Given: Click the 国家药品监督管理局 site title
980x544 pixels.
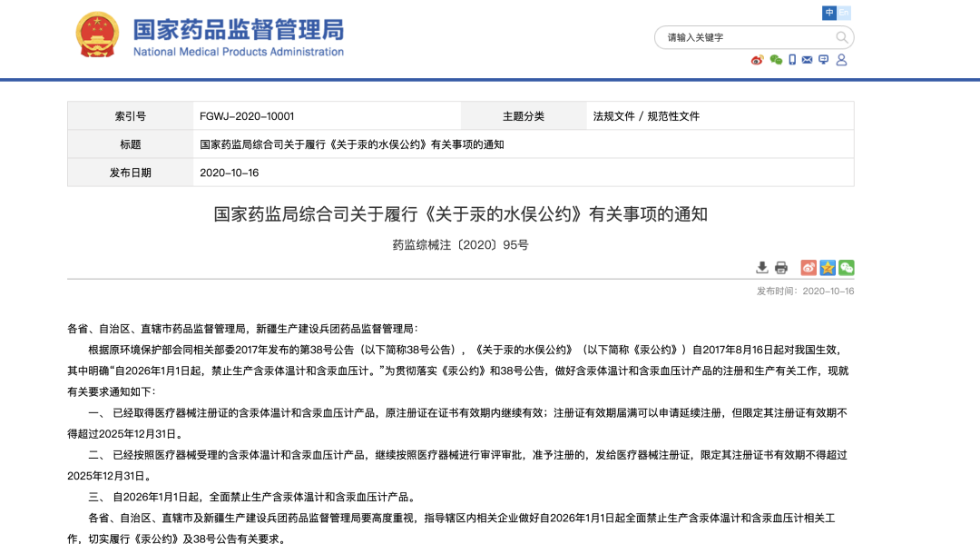Looking at the screenshot, I should coord(238,29).
